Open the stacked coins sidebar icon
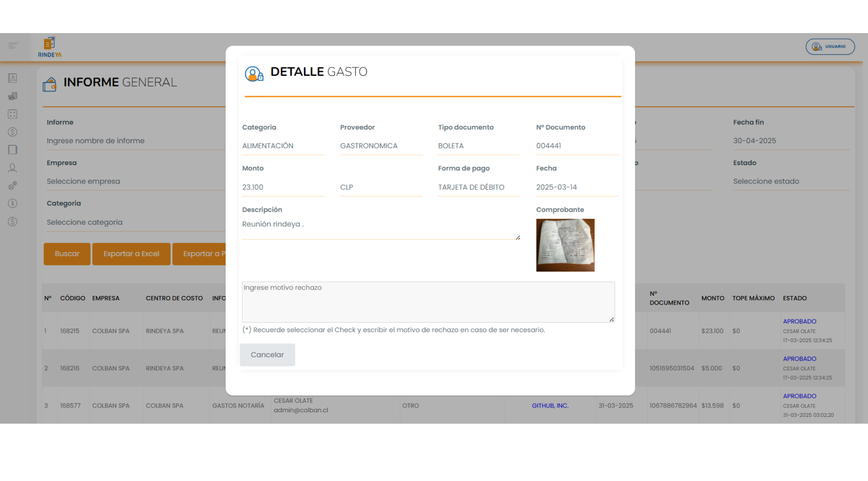This screenshot has width=868, height=481. click(x=13, y=96)
